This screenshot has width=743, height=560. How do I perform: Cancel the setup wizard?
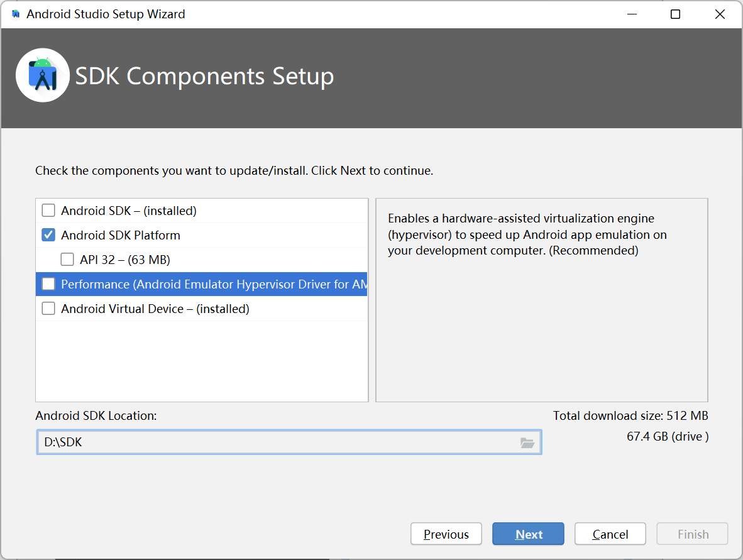point(610,534)
